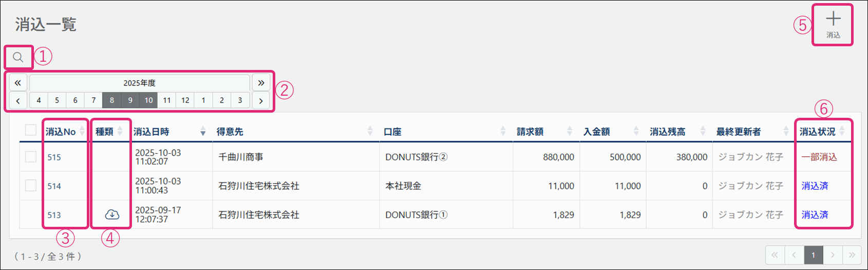Viewport: 868px width, 270px height.
Task: Click the magnifying glass search icon
Action: [x=18, y=57]
